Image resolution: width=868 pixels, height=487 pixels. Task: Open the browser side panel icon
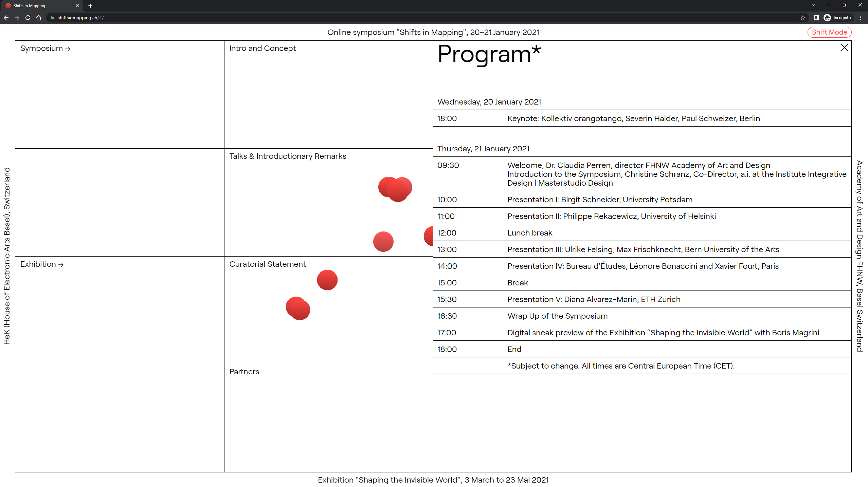(816, 18)
